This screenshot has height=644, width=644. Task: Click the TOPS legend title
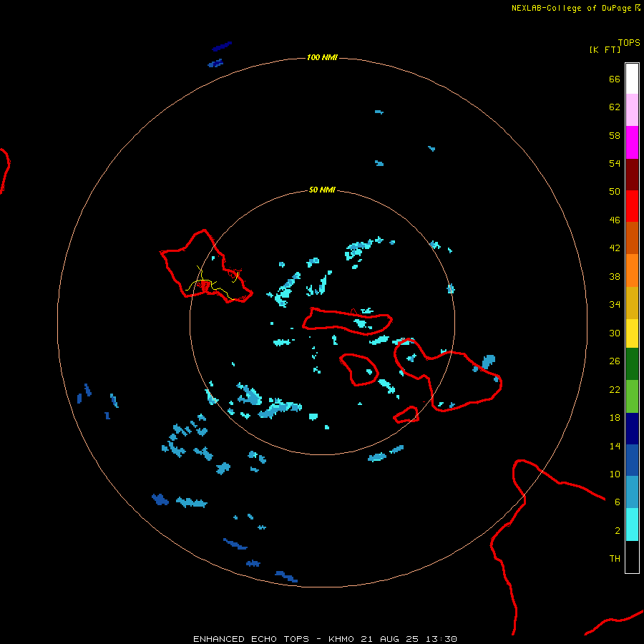point(629,42)
